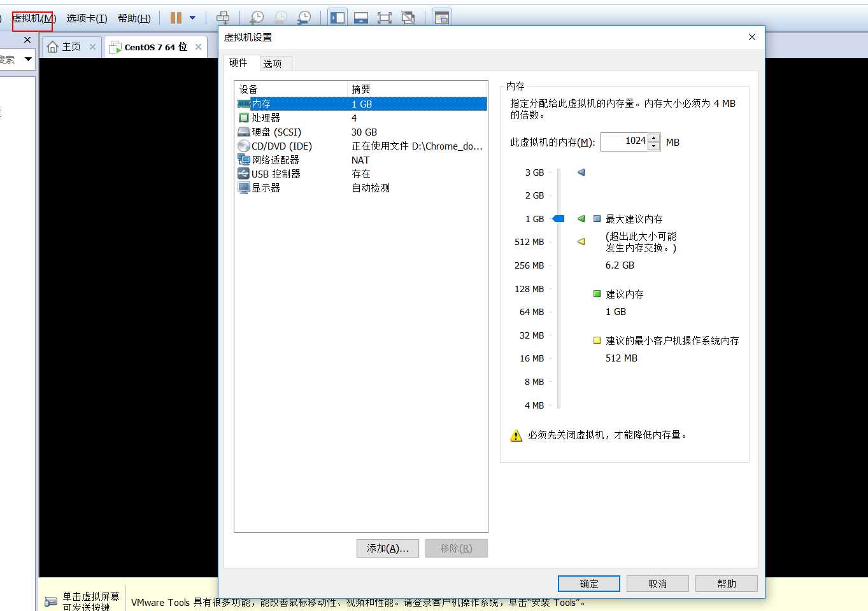Open the 选项卡(T) menu
This screenshot has width=868, height=611.
(x=87, y=18)
